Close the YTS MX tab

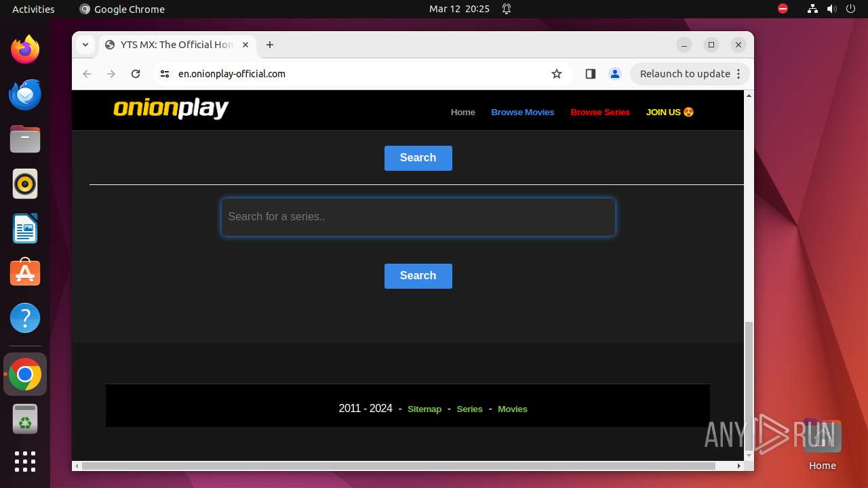pos(245,45)
